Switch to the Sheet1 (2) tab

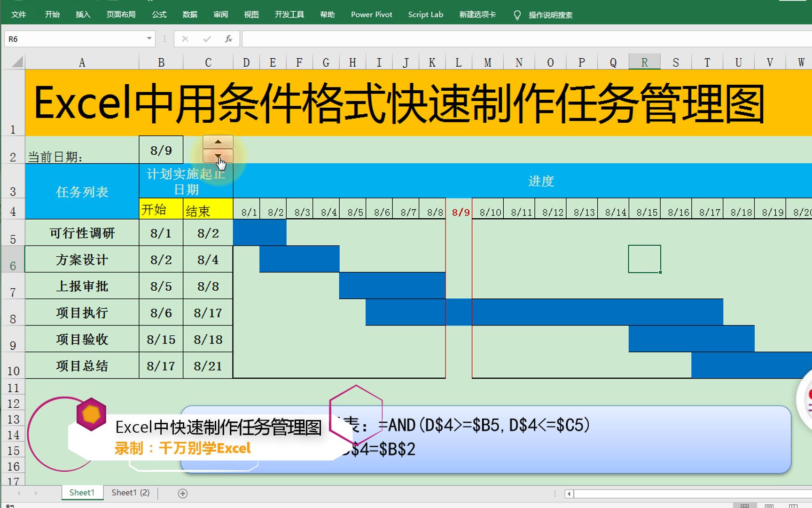click(x=130, y=492)
